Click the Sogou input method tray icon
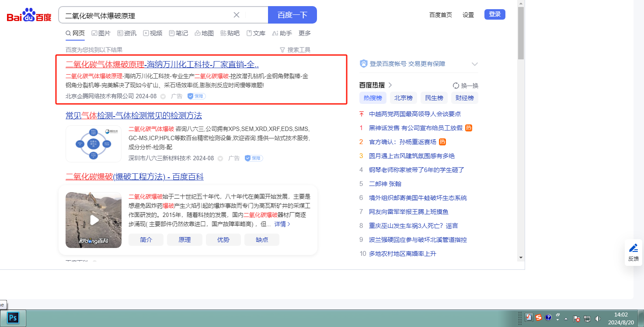Screen dimensions: 644x327 (539, 317)
